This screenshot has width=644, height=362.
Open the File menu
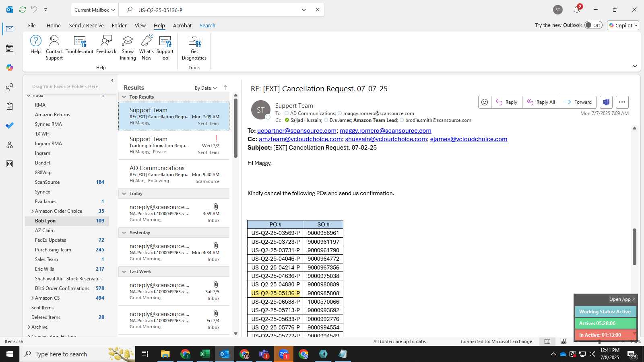point(32,25)
